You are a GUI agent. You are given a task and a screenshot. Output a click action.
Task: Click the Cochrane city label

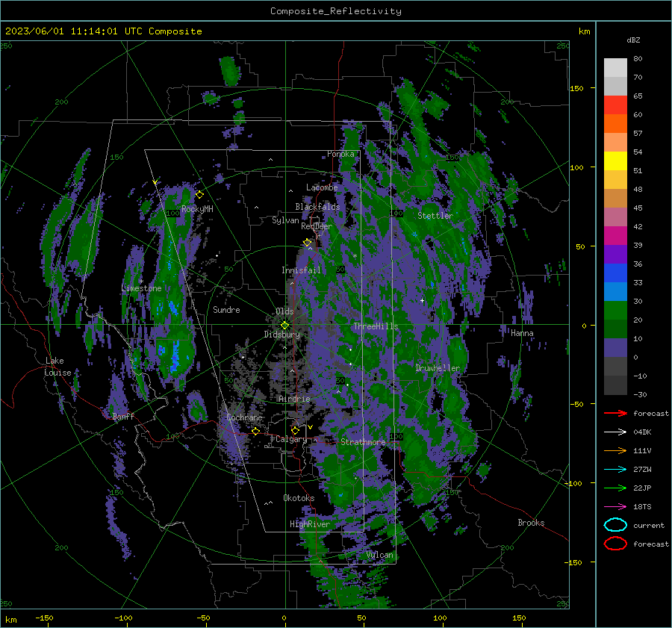point(244,417)
